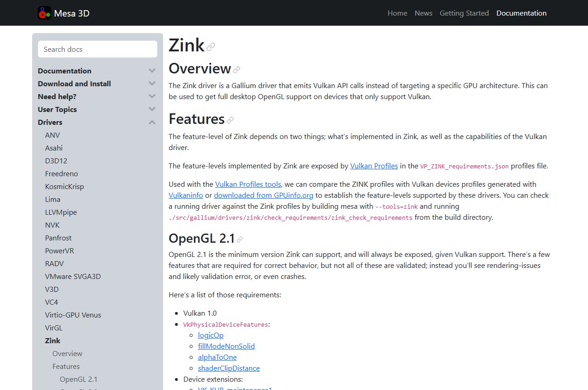Open the Asahi driver page
Viewport: 588px width, 390px height.
click(x=54, y=148)
